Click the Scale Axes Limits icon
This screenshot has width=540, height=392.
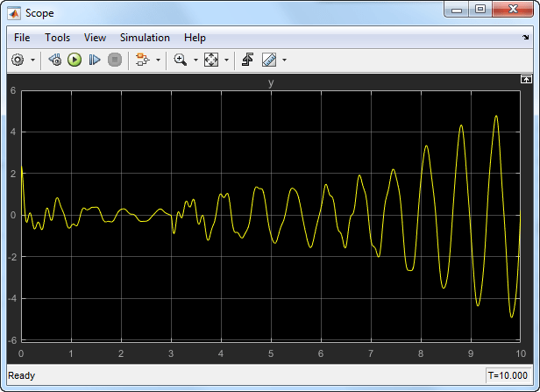[x=211, y=60]
